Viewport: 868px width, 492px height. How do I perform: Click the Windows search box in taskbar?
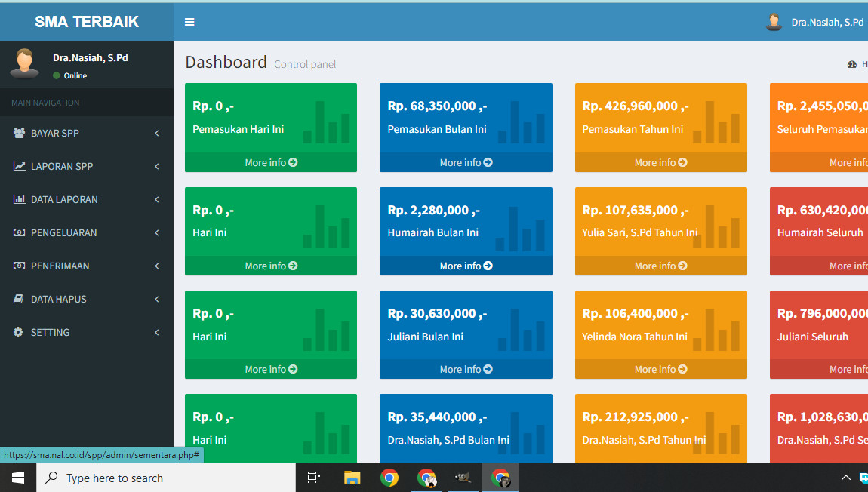[166, 478]
